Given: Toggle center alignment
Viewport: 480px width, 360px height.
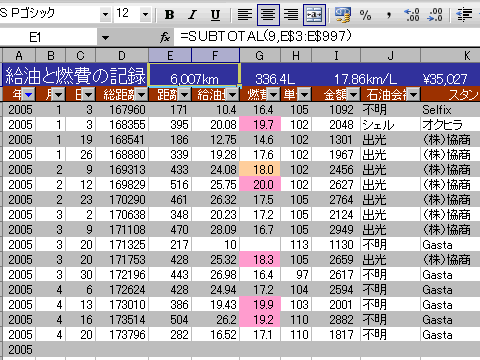Looking at the screenshot, I should pos(268,15).
